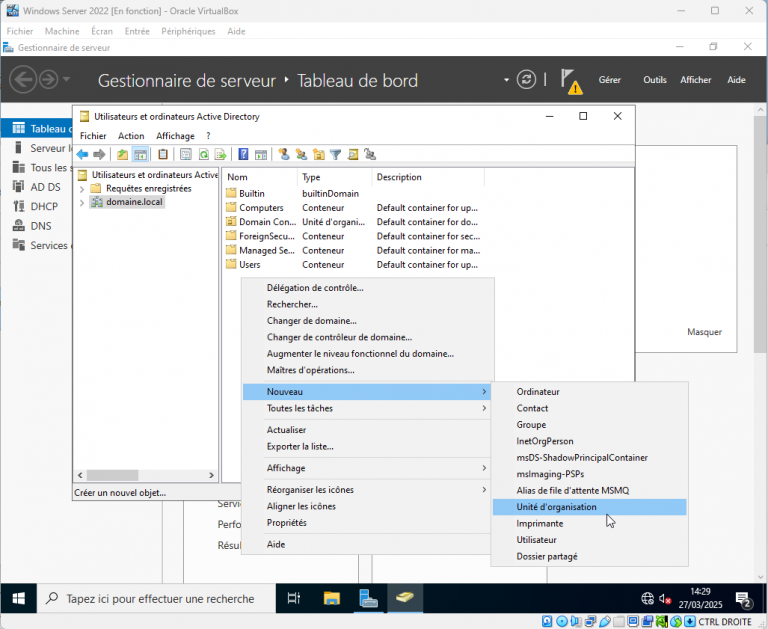Click the Server Manager refresh icon
Viewport: 768px width, 629px height.
click(x=527, y=79)
